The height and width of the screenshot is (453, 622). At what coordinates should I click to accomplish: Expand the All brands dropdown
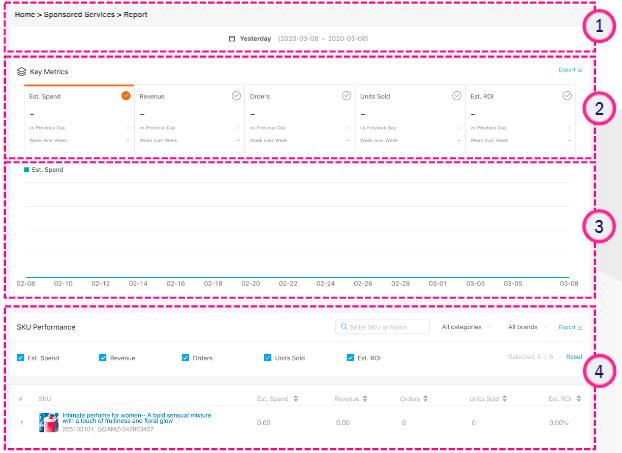526,327
